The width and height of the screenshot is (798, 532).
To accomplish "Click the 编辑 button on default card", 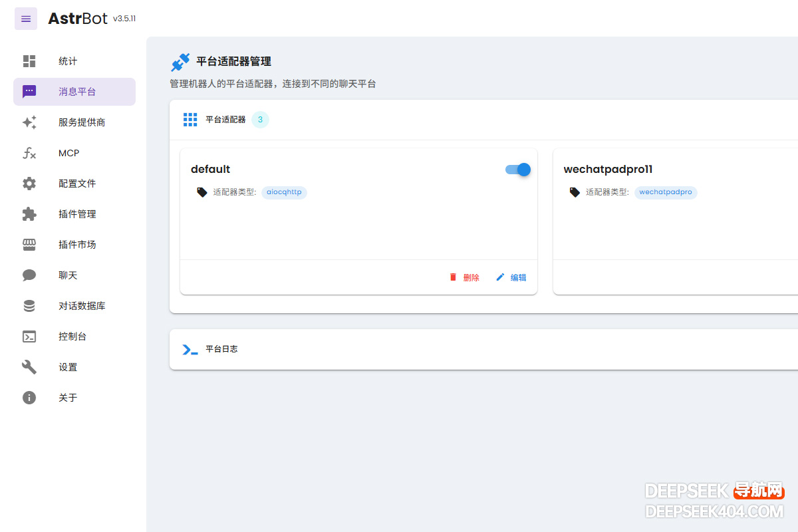I will tap(511, 277).
